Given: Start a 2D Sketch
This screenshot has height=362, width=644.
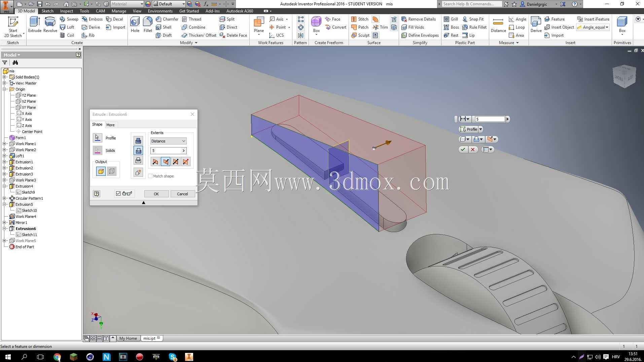Looking at the screenshot, I should click(13, 27).
